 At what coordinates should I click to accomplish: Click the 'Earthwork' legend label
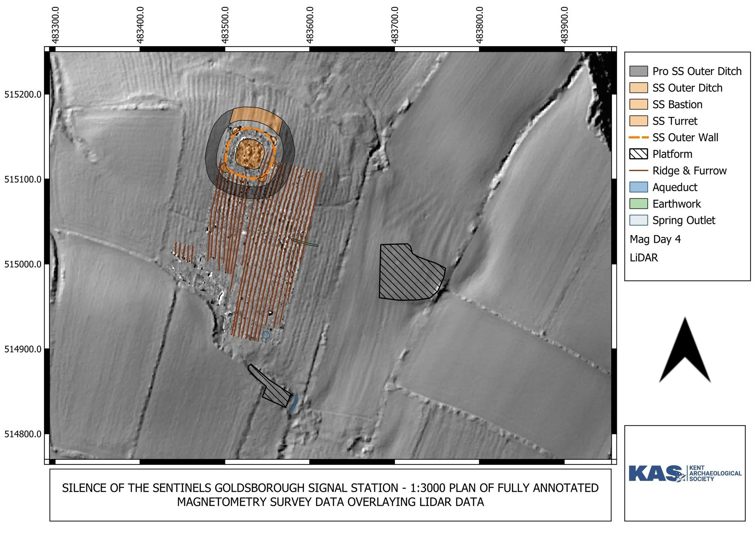(x=677, y=204)
